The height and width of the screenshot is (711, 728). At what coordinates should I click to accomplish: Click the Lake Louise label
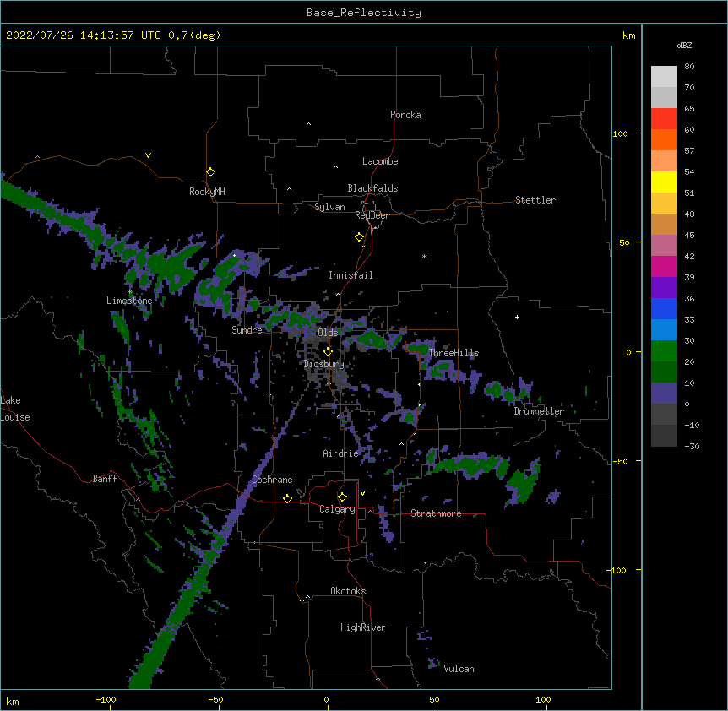tap(15, 409)
